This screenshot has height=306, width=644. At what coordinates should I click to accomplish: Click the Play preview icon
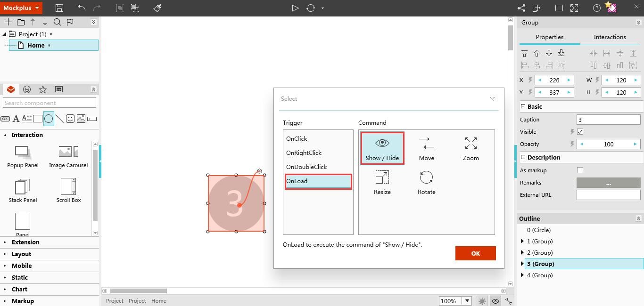point(295,8)
